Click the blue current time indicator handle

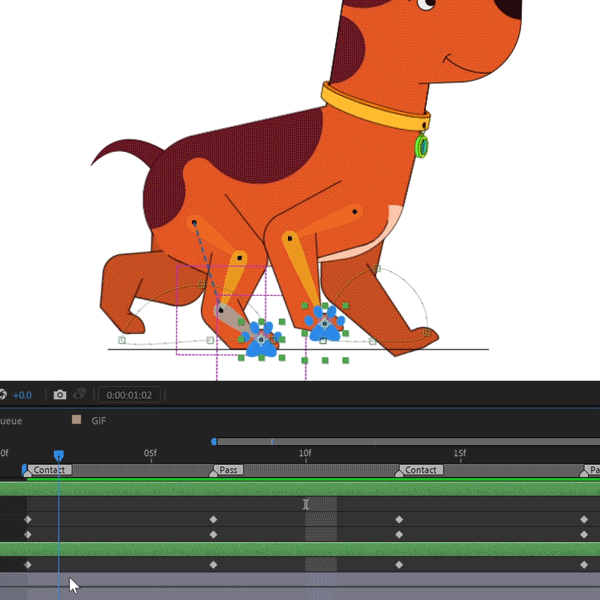pyautogui.click(x=59, y=455)
